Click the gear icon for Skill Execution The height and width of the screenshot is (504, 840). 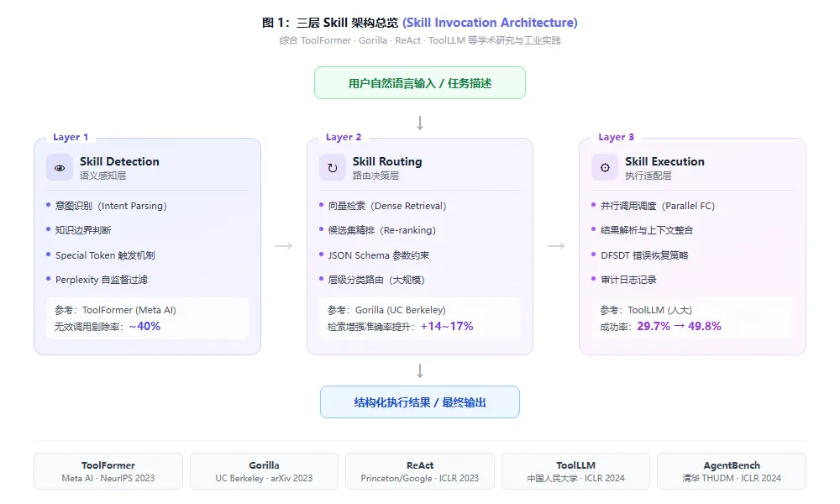(x=605, y=167)
